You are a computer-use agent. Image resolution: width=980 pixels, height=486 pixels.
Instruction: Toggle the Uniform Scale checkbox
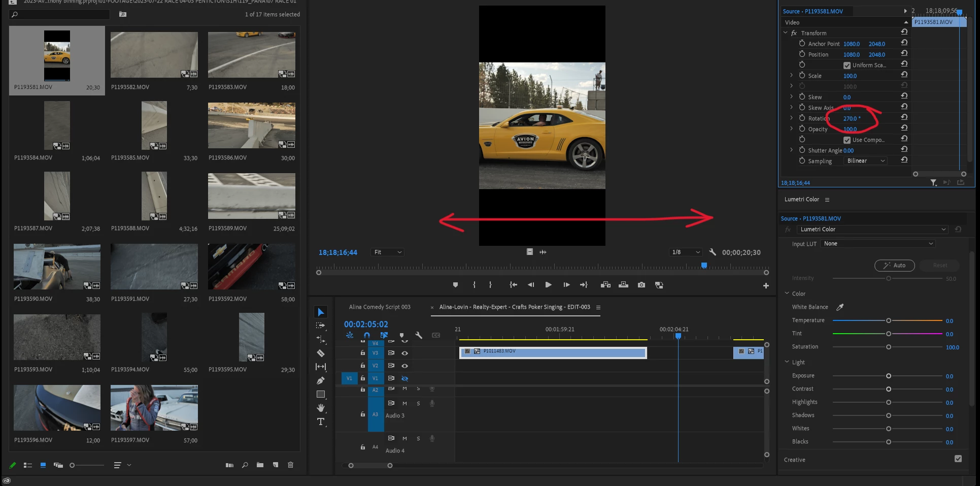click(x=847, y=65)
